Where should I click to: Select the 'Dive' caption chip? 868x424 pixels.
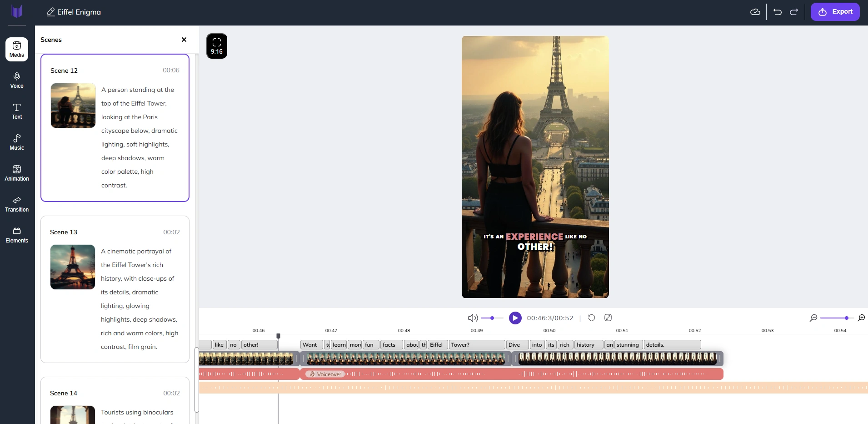[517, 345]
